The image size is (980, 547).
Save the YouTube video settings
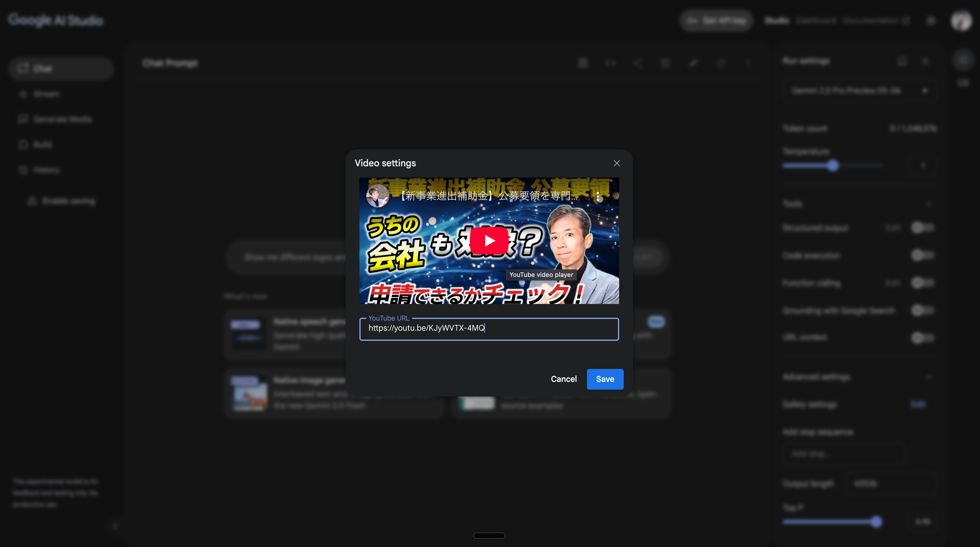(x=605, y=379)
